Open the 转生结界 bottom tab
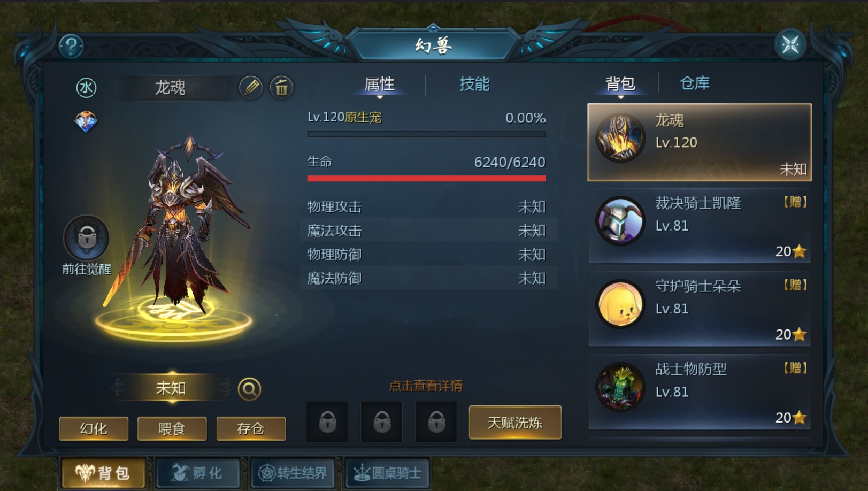This screenshot has width=868, height=491. tap(293, 473)
